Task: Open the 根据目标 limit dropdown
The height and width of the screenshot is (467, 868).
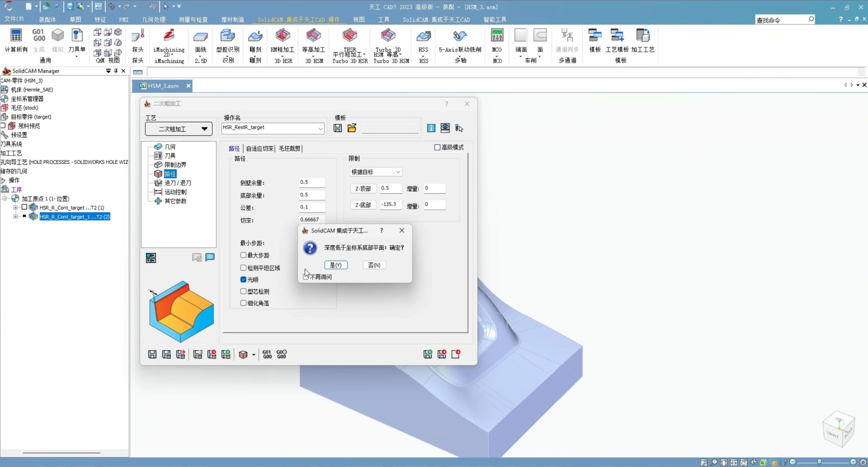Action: click(x=376, y=172)
